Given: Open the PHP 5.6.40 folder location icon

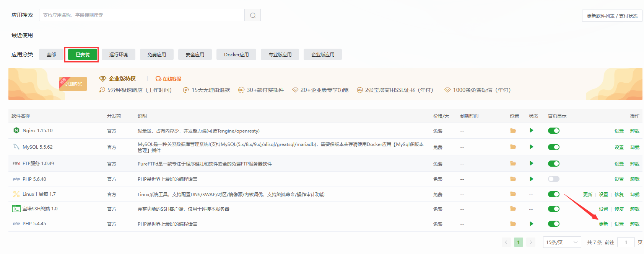Looking at the screenshot, I should (x=513, y=179).
